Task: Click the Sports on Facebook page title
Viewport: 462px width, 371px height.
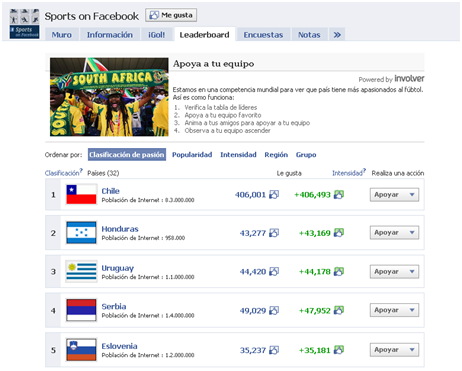Action: click(x=92, y=16)
